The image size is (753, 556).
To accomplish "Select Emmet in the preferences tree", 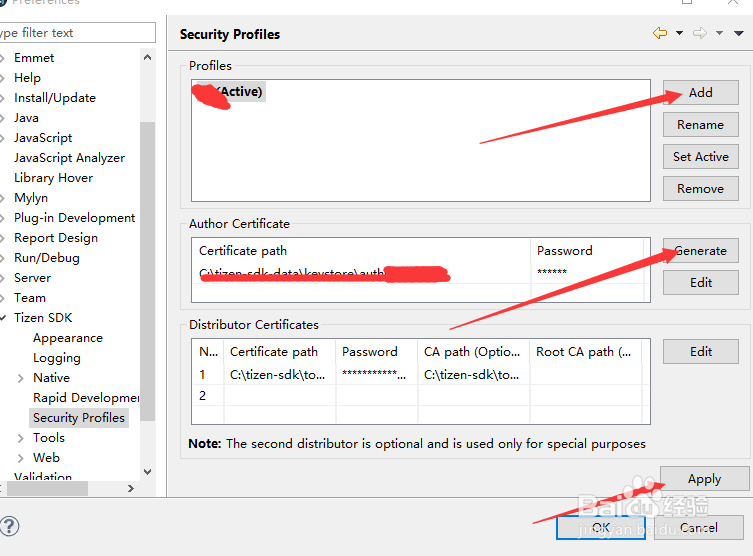I will 34,58.
